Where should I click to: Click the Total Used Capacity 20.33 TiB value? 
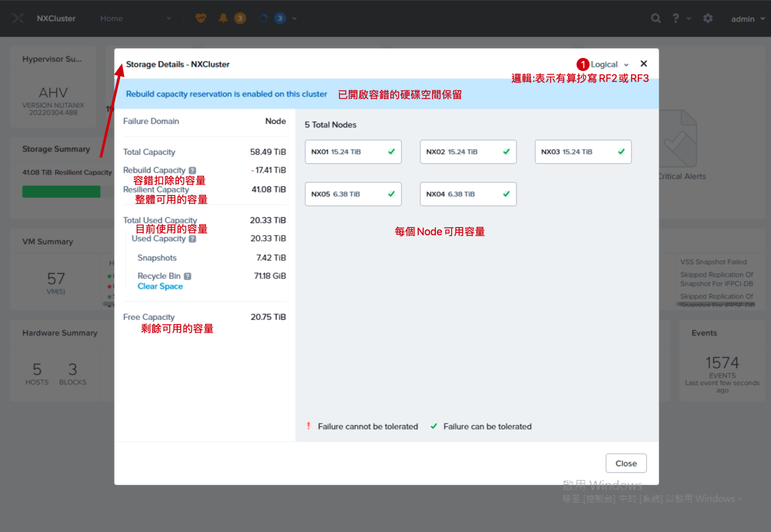tap(268, 220)
